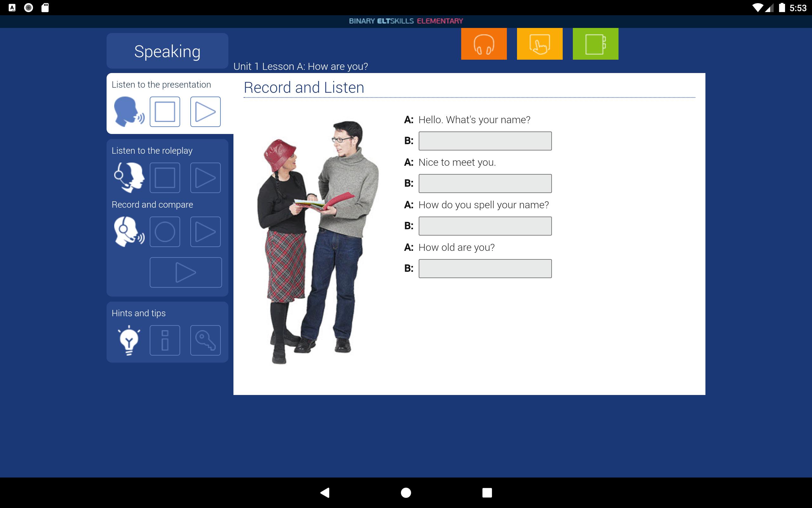Click the battery status icon
Image resolution: width=812 pixels, height=508 pixels.
click(x=782, y=8)
